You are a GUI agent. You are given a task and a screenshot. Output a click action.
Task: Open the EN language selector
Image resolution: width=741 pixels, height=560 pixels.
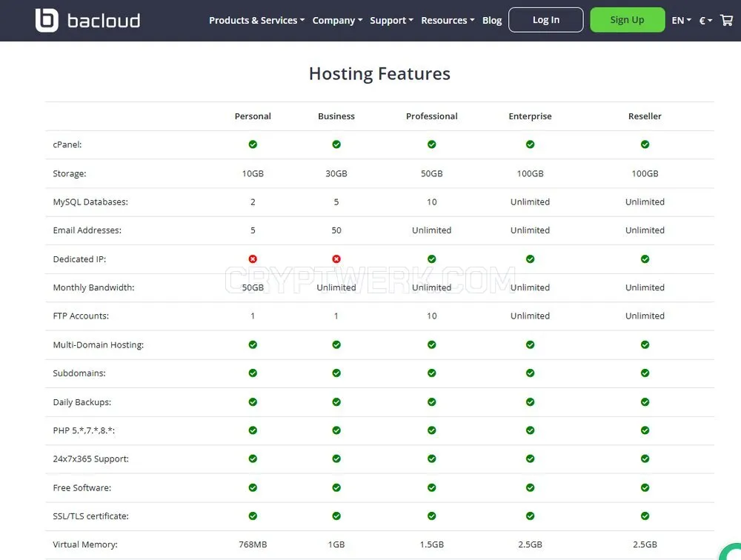click(681, 20)
